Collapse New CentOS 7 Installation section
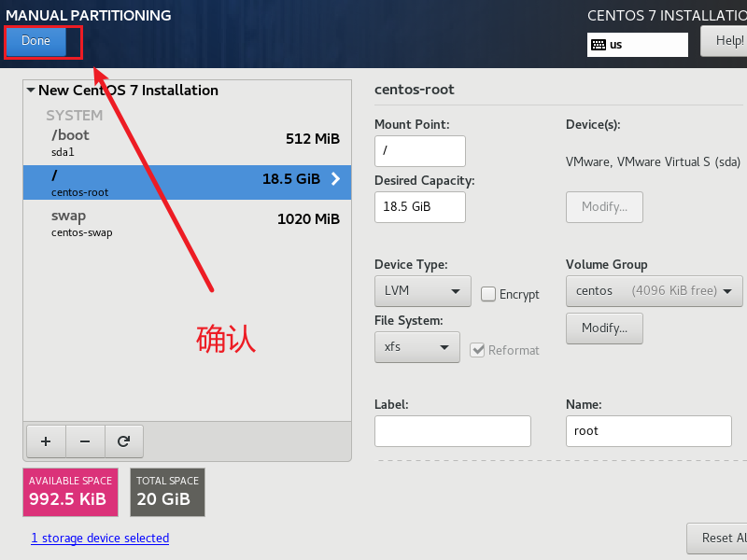The width and height of the screenshot is (747, 560). point(31,90)
